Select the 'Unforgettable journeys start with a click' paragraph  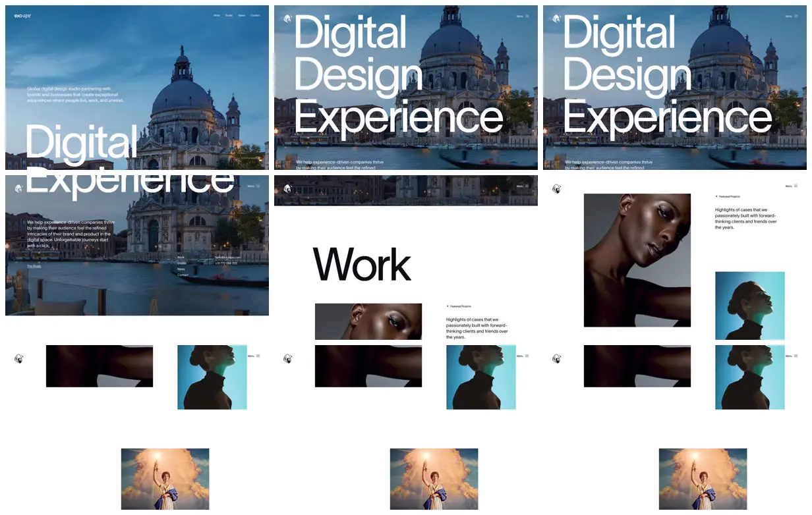click(x=71, y=234)
